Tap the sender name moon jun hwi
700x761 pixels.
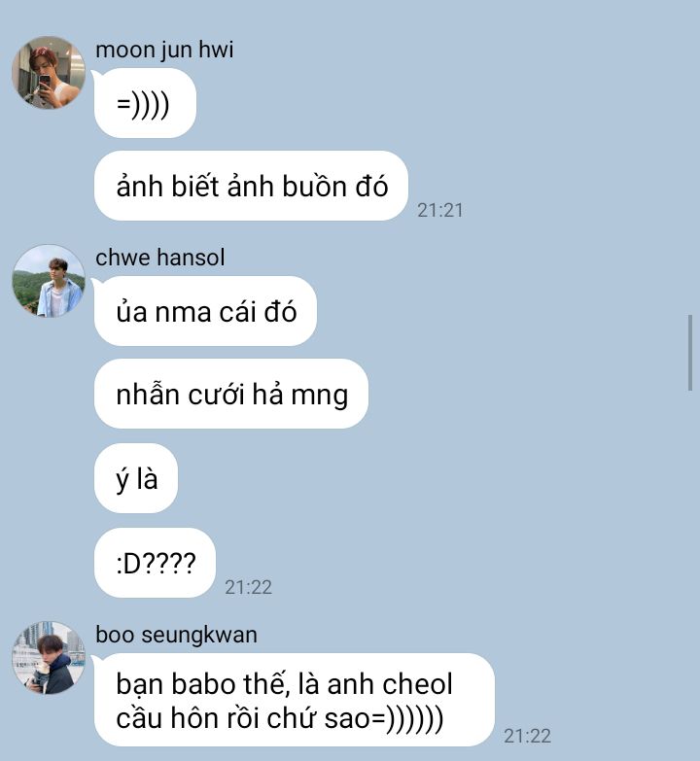(164, 50)
